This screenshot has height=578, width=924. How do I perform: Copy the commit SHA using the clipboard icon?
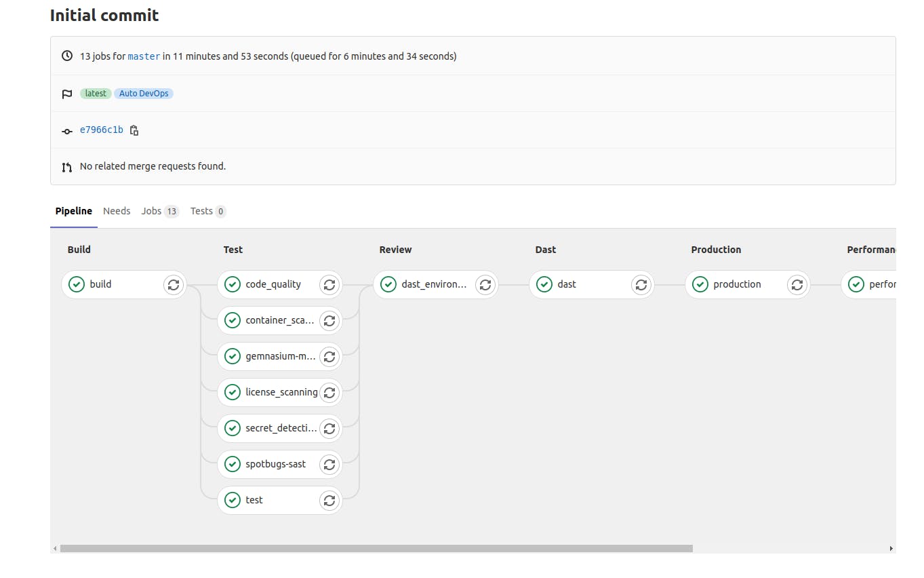pos(134,130)
